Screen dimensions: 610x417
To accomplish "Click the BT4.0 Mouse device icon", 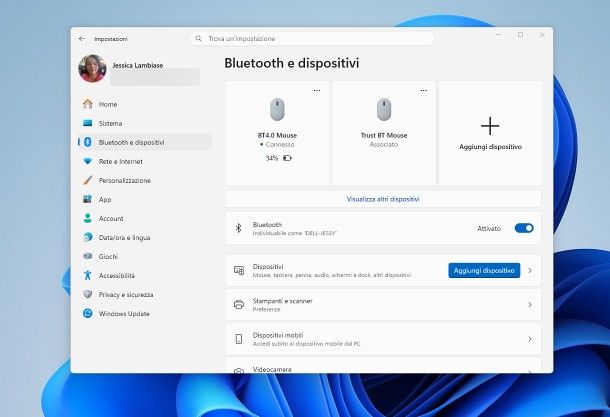I will click(x=277, y=109).
